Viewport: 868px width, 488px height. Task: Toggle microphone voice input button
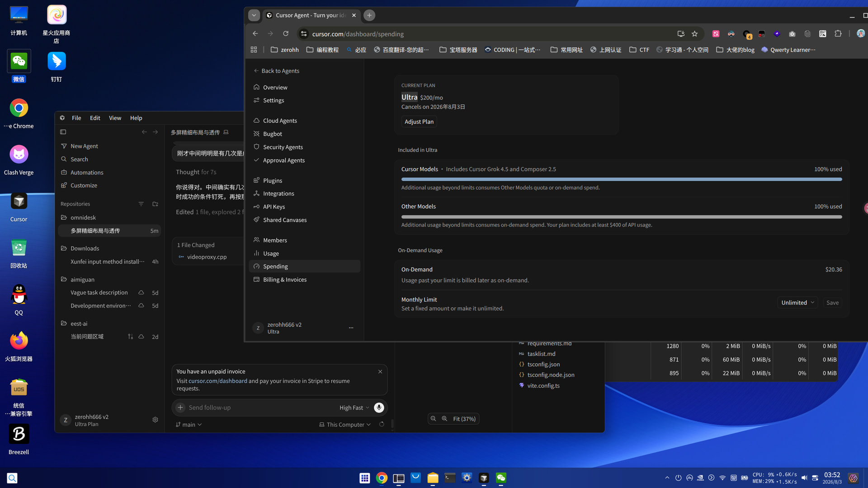[379, 408]
